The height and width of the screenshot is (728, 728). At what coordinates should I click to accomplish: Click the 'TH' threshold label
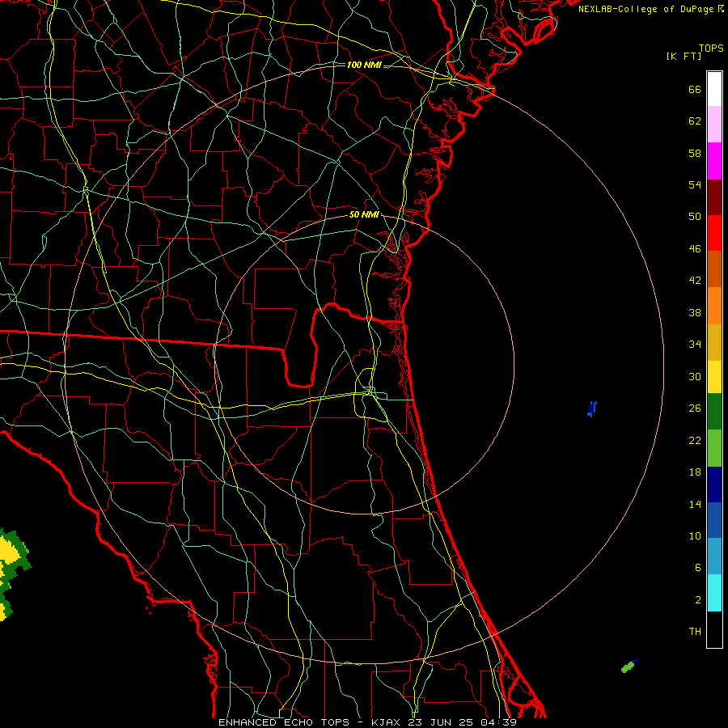695,632
